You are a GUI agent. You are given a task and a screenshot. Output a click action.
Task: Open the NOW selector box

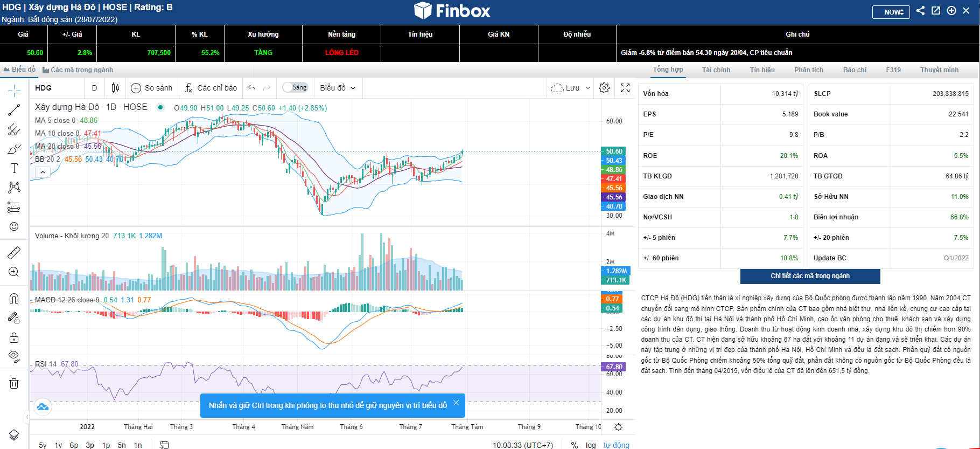(x=891, y=12)
